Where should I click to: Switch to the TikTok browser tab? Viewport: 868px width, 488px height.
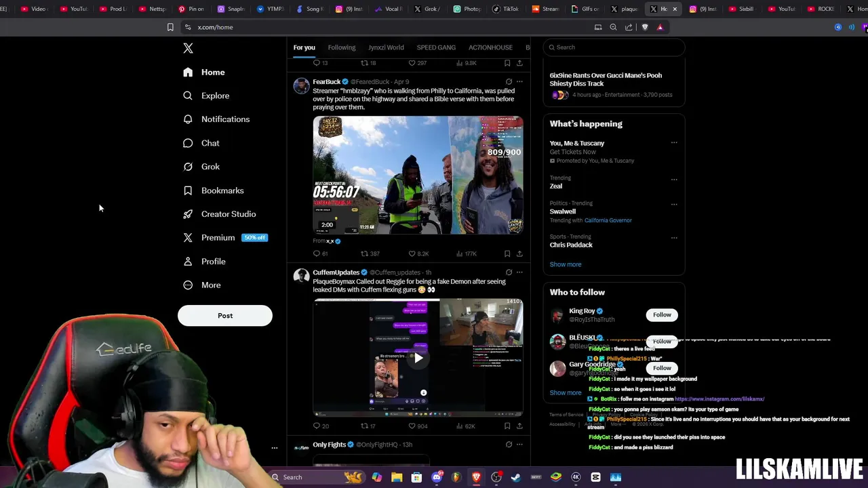click(x=505, y=9)
